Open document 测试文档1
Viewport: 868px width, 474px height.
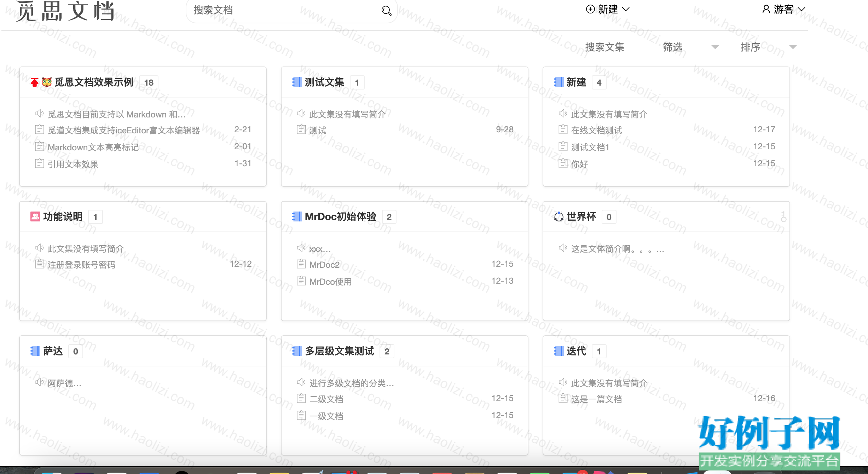click(x=590, y=147)
